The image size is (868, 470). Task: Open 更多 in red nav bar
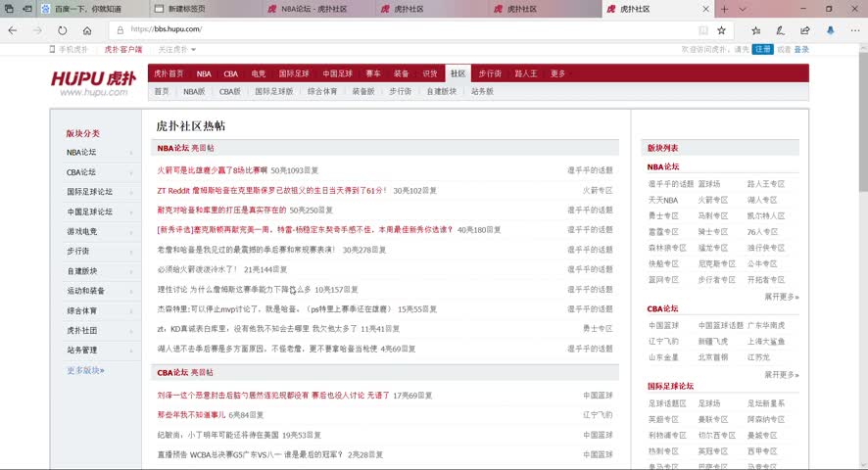coord(557,73)
